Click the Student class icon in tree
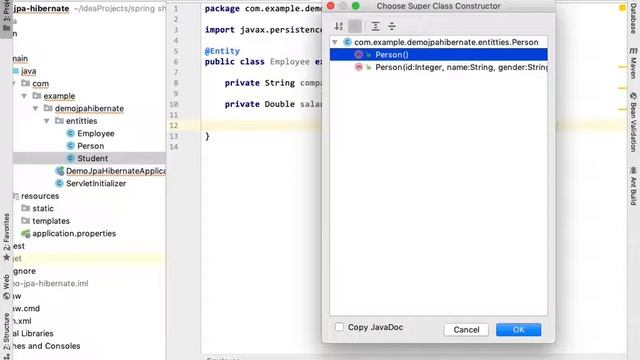 (x=71, y=158)
